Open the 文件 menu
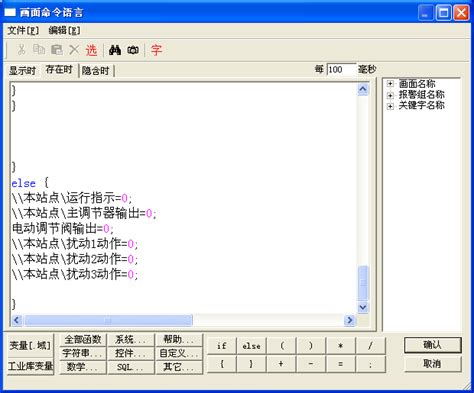Image resolution: width=474 pixels, height=393 pixels. (23, 31)
